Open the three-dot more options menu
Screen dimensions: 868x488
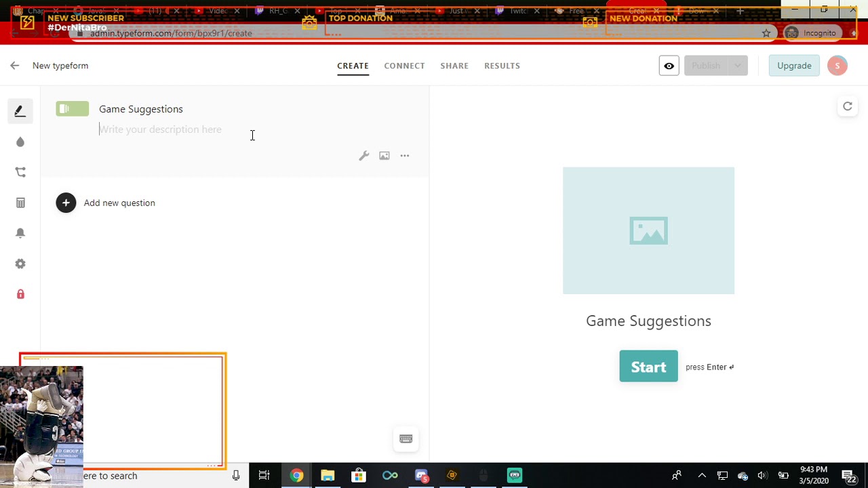point(405,156)
